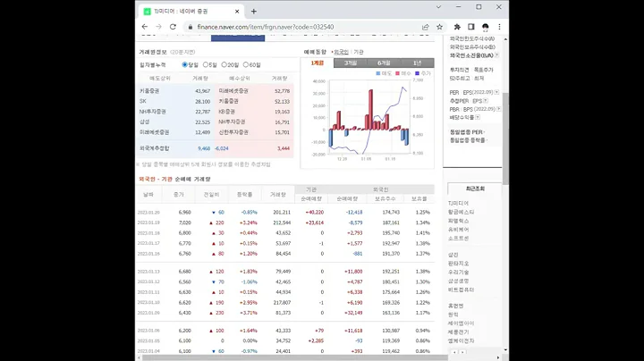
Task: Click the vertical scrollbar down arrow
Action: (505, 350)
